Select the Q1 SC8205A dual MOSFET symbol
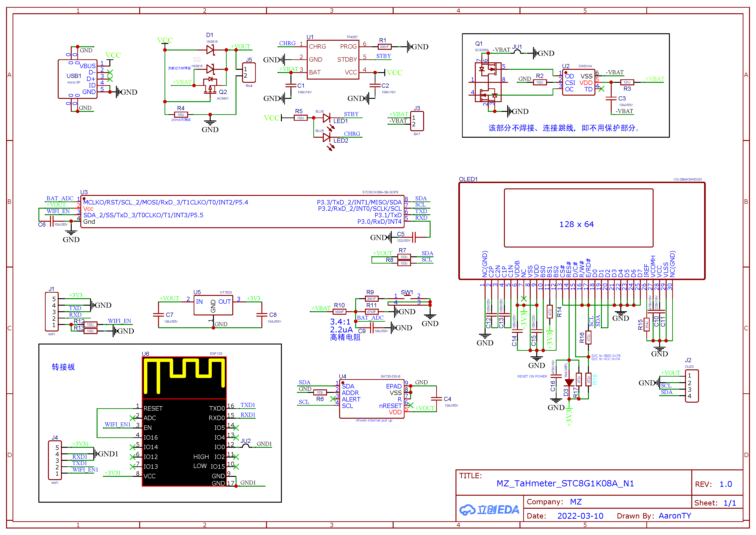Viewport: 756px width, 535px height. click(488, 82)
